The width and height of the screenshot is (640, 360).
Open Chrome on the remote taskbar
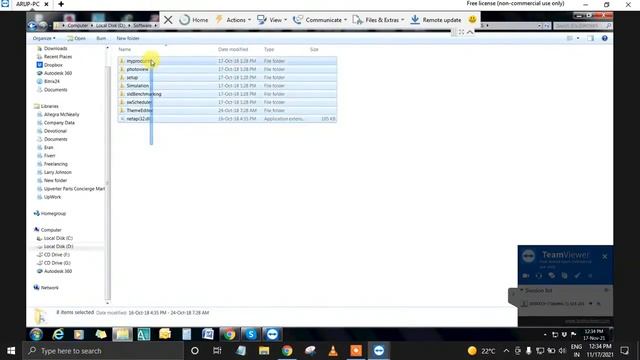click(x=229, y=334)
